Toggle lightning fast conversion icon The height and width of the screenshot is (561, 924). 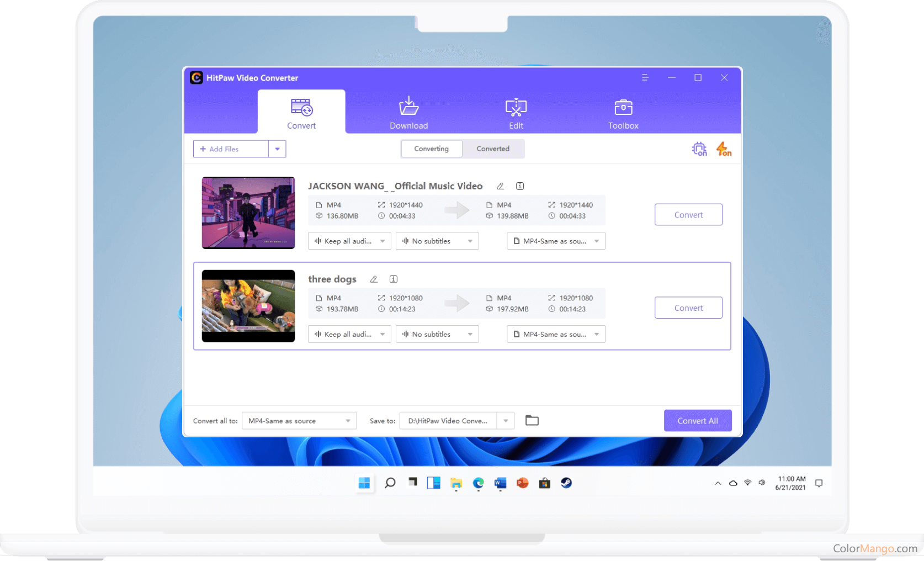(724, 149)
